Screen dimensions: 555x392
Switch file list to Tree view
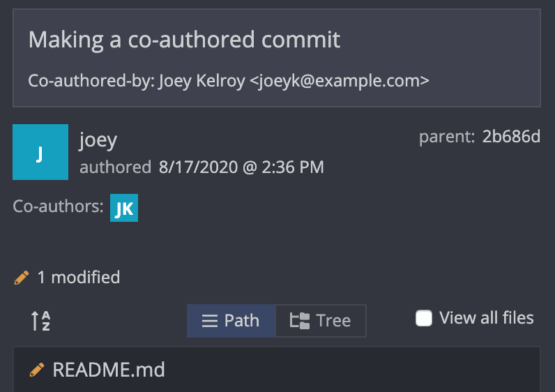pyautogui.click(x=321, y=321)
